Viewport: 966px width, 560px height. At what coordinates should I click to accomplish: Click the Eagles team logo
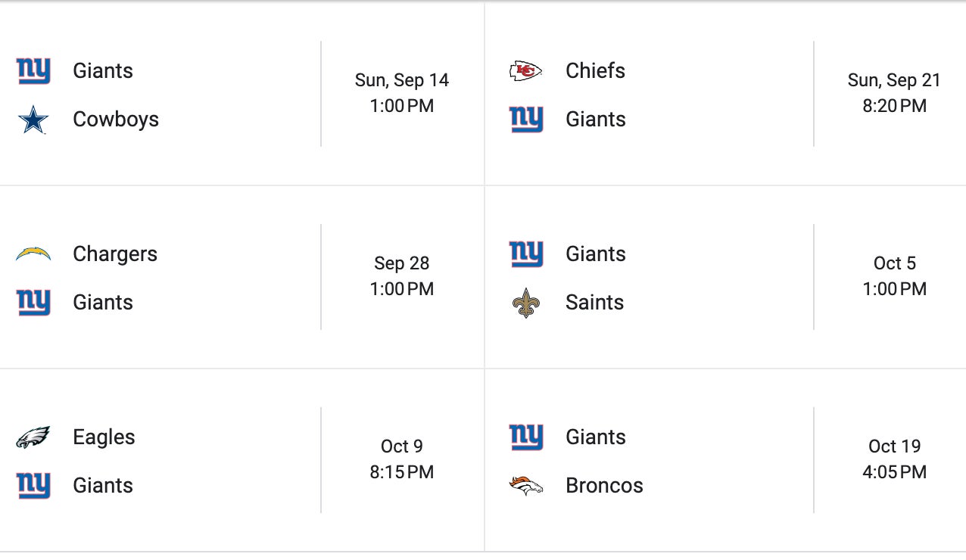(33, 437)
